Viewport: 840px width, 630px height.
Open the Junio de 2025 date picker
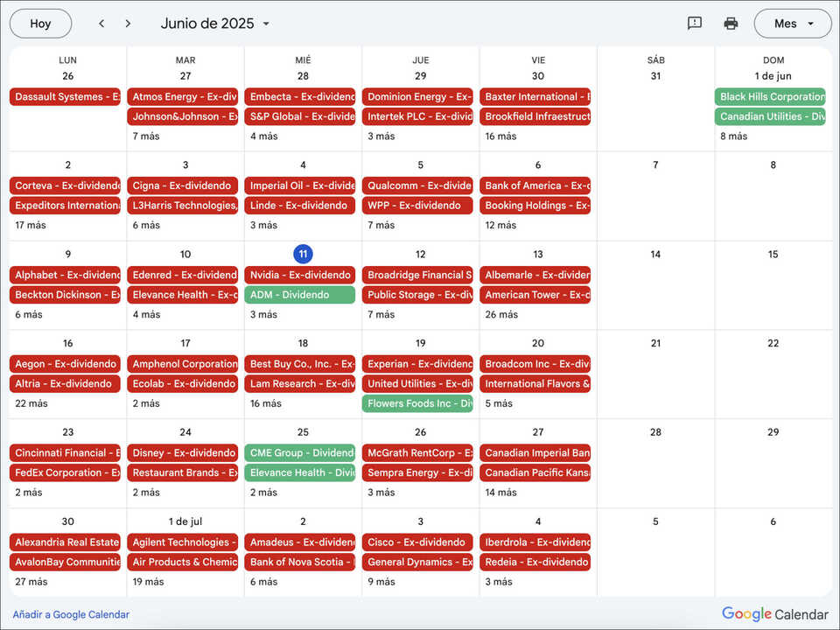(x=215, y=24)
